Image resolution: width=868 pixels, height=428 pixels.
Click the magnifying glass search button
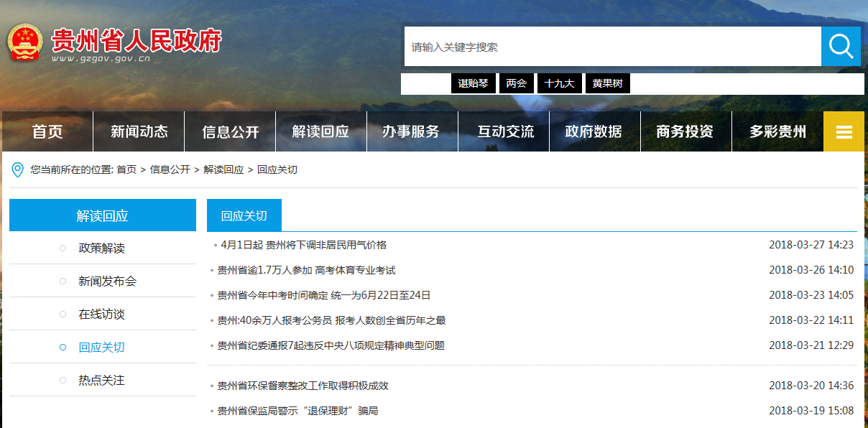pyautogui.click(x=841, y=47)
